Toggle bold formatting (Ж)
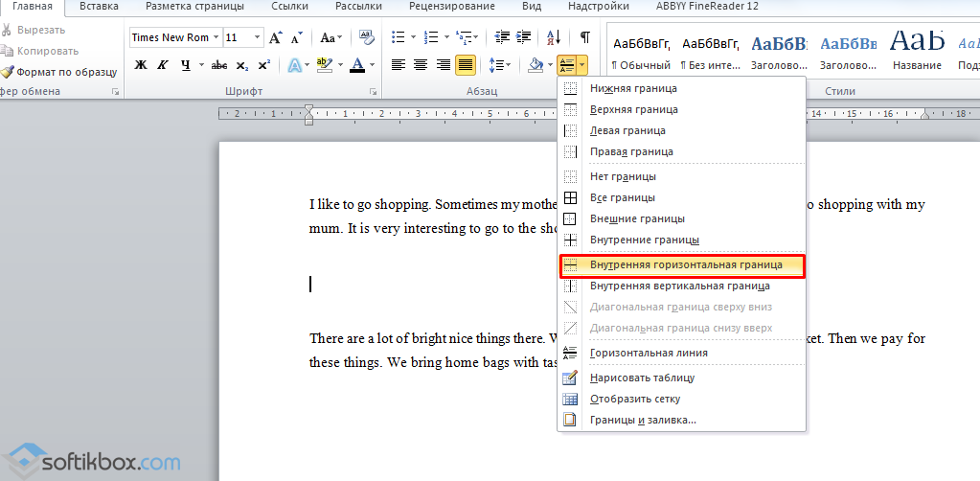This screenshot has height=481, width=980. coord(141,65)
